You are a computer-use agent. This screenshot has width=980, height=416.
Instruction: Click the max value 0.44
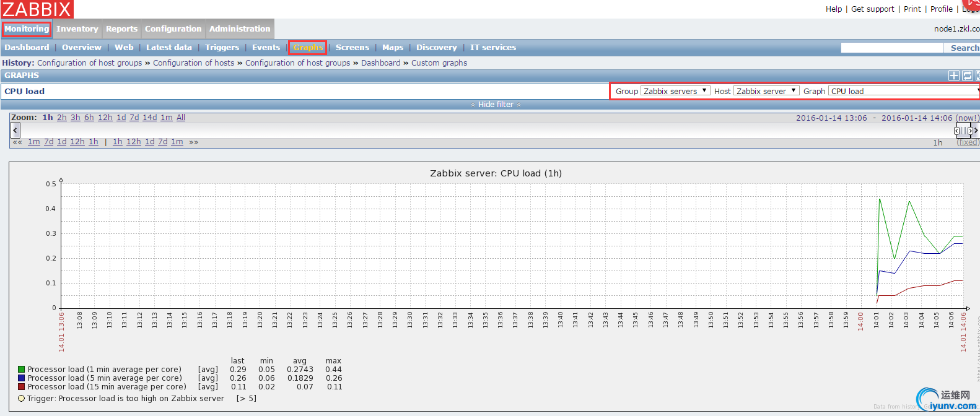point(334,370)
